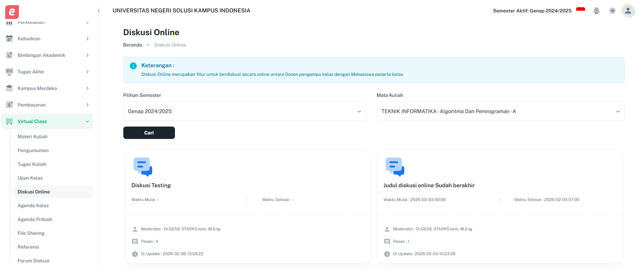This screenshot has height=270, width=644.
Task: Open the Pilihan Semester dropdown
Action: click(x=245, y=111)
